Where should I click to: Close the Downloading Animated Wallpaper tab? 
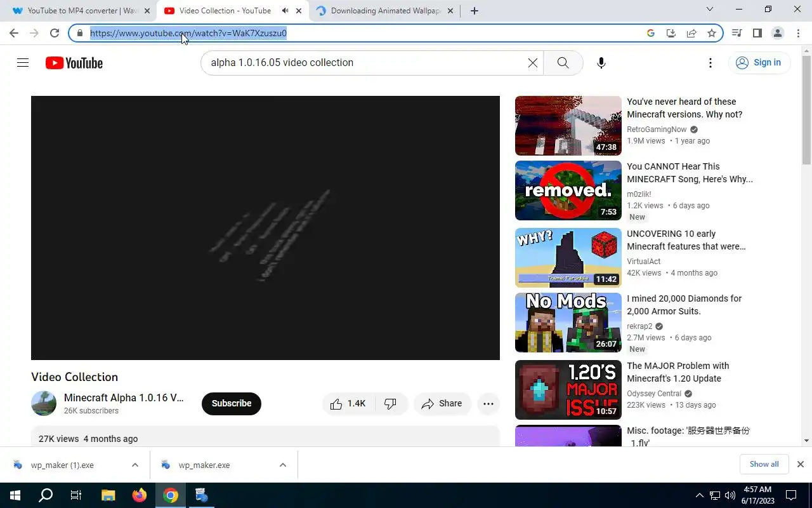coord(450,11)
